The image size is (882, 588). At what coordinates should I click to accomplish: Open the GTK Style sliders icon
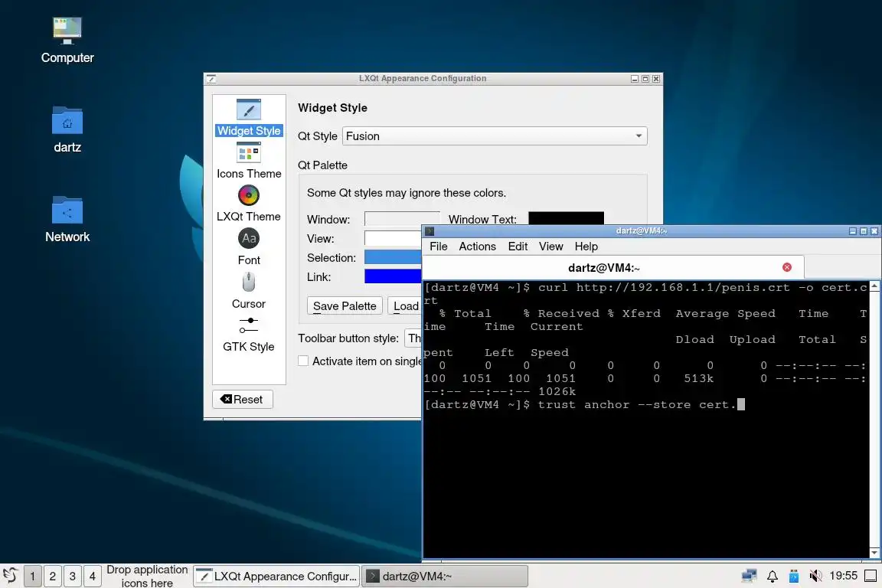[249, 325]
